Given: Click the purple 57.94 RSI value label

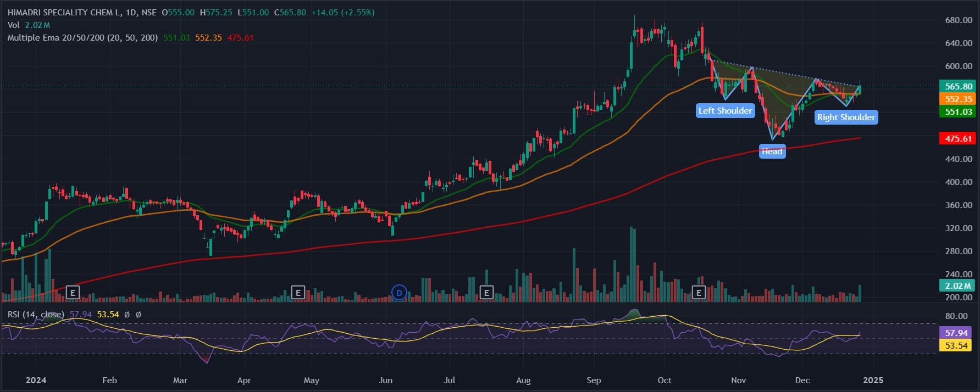Looking at the screenshot, I should [956, 333].
